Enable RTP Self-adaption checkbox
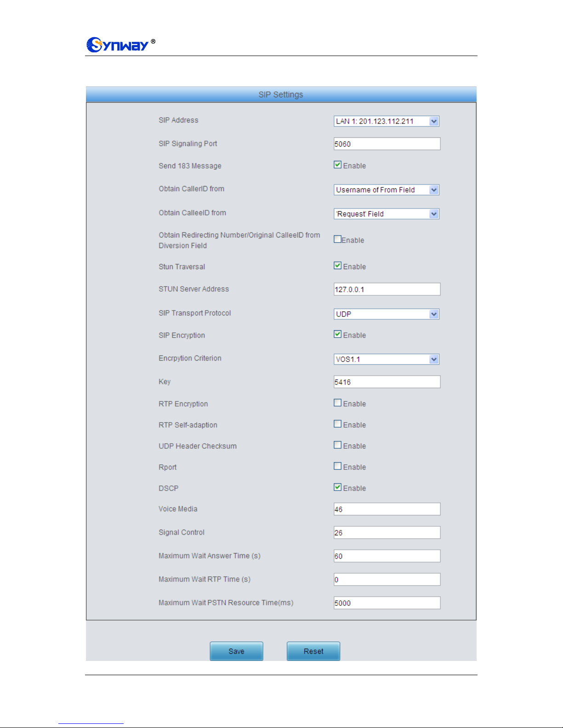563x728 pixels. (x=337, y=424)
